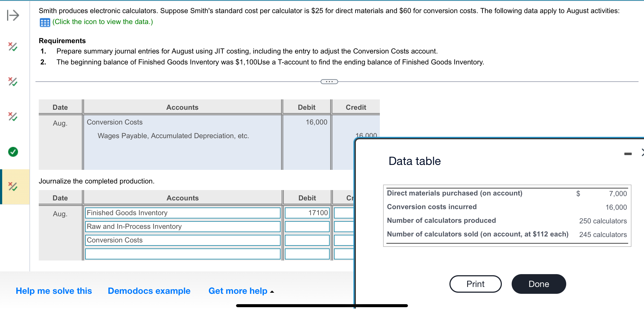Open the Demodocs example

click(149, 291)
